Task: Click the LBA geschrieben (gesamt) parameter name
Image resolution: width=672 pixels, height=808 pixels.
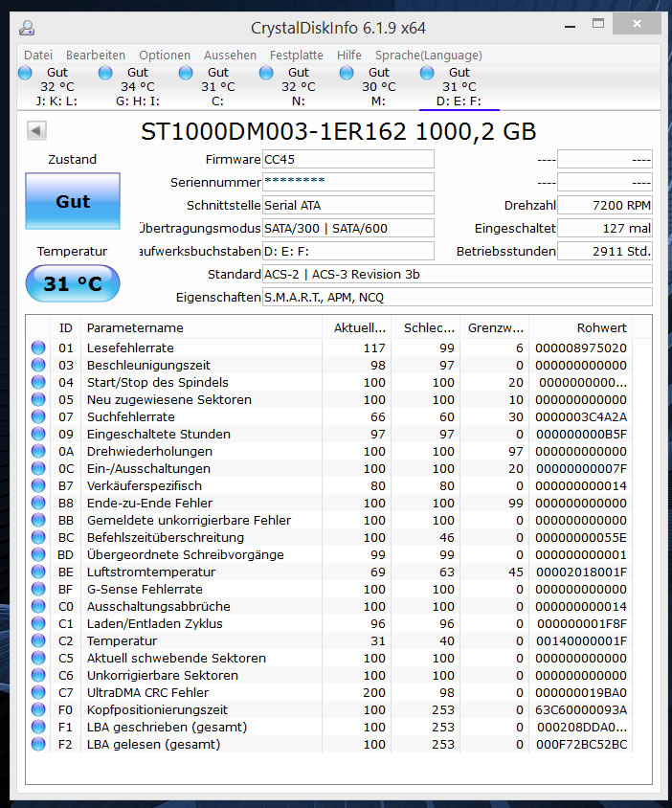Action: (167, 727)
